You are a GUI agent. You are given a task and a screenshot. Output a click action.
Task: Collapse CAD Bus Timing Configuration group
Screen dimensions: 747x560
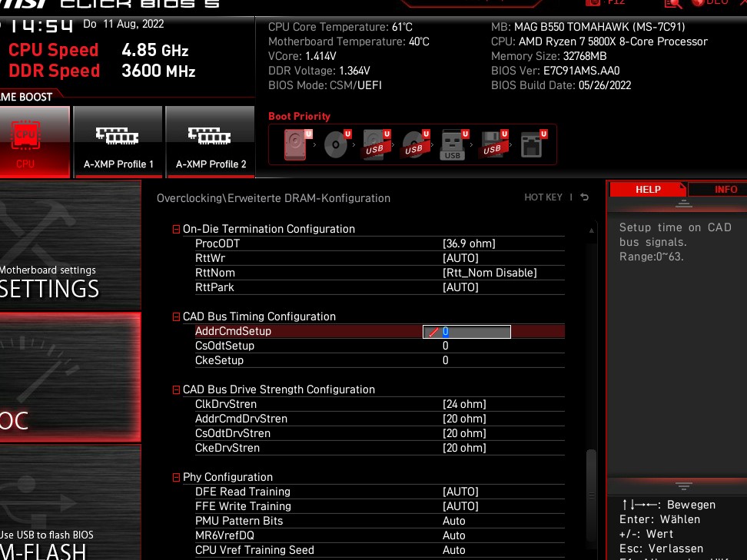tap(176, 317)
